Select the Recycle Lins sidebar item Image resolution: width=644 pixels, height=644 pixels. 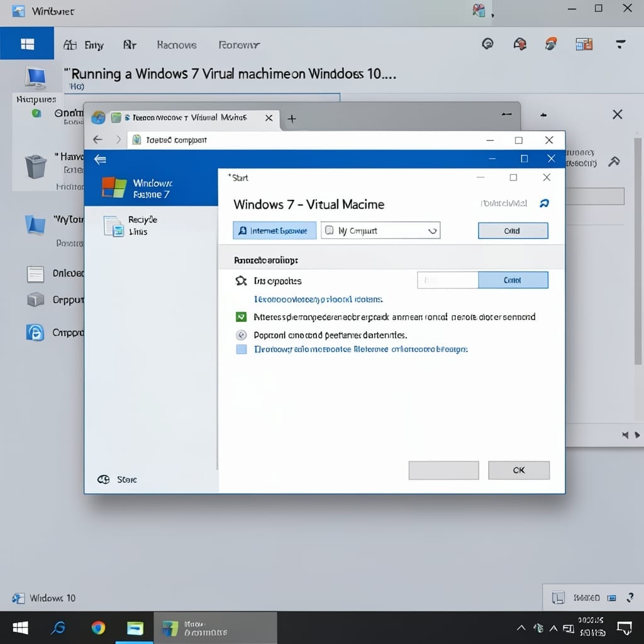click(131, 226)
